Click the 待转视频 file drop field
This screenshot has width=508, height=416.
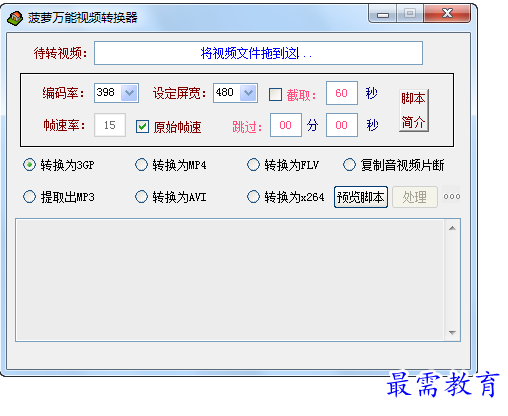click(258, 53)
